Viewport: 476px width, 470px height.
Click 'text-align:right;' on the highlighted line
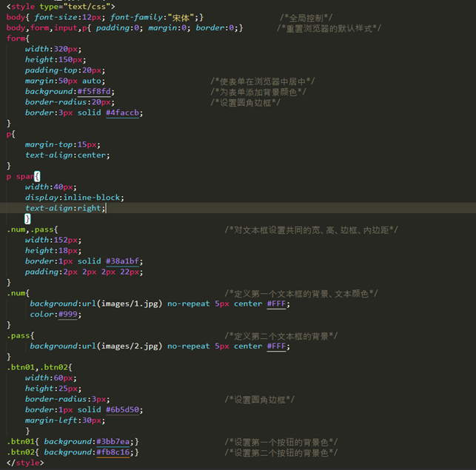point(65,208)
